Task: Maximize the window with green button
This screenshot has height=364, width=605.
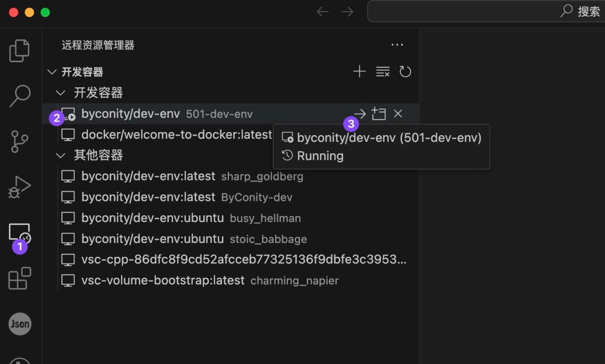Action: coord(45,12)
